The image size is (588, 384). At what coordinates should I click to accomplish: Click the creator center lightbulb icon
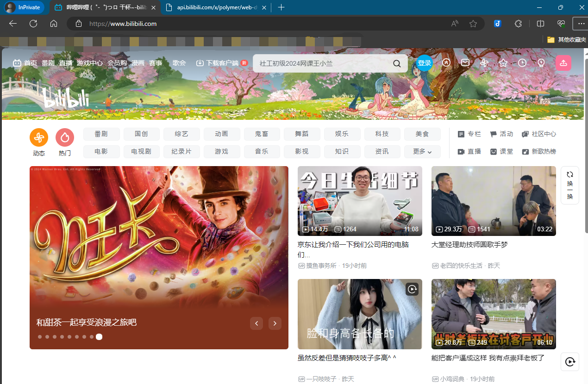[541, 63]
